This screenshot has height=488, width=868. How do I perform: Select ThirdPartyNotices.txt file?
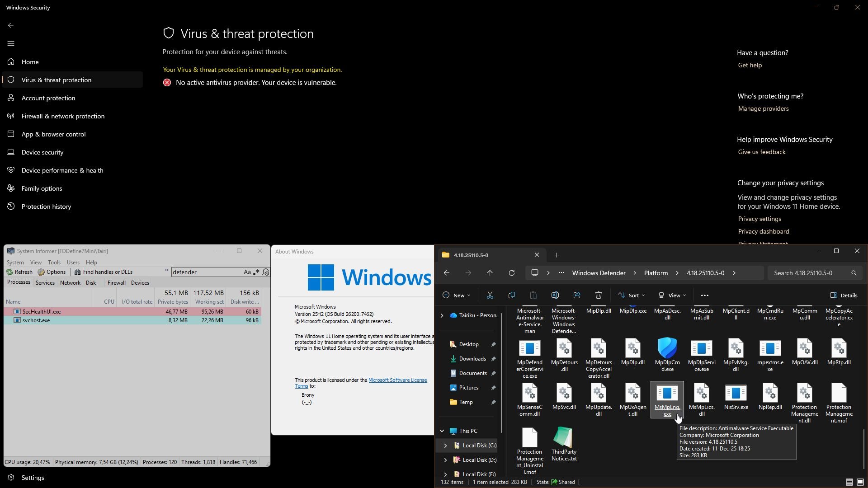point(564,445)
